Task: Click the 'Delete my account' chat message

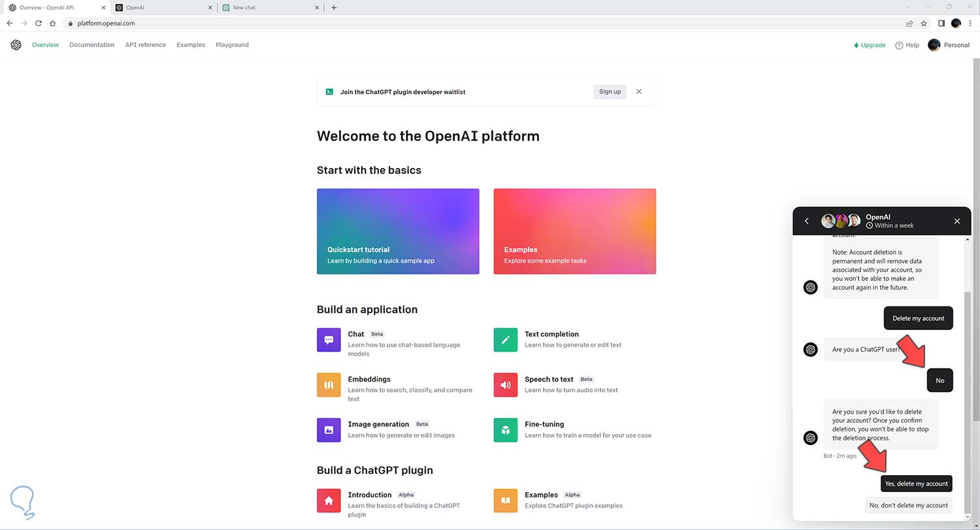Action: pos(919,318)
